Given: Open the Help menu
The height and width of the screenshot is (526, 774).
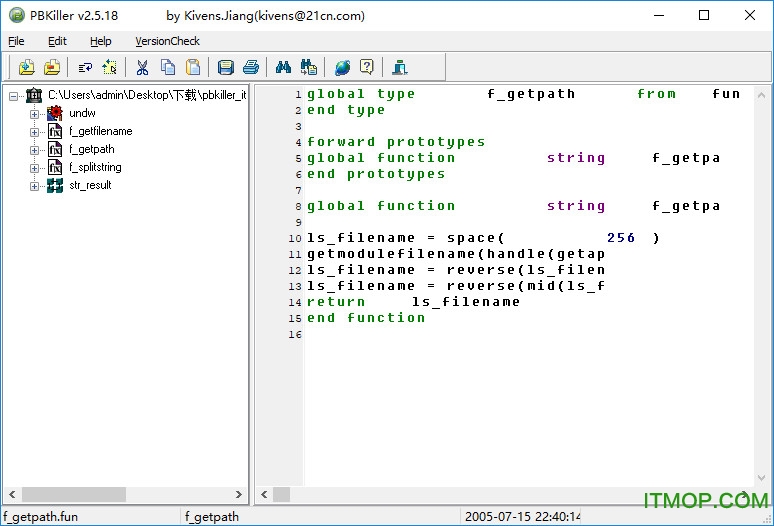Looking at the screenshot, I should tap(101, 41).
